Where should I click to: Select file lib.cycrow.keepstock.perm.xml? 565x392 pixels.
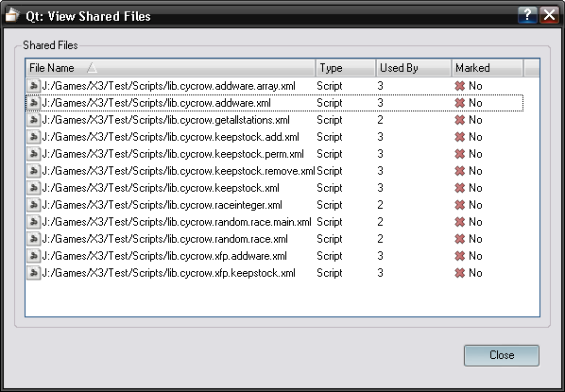coord(173,154)
